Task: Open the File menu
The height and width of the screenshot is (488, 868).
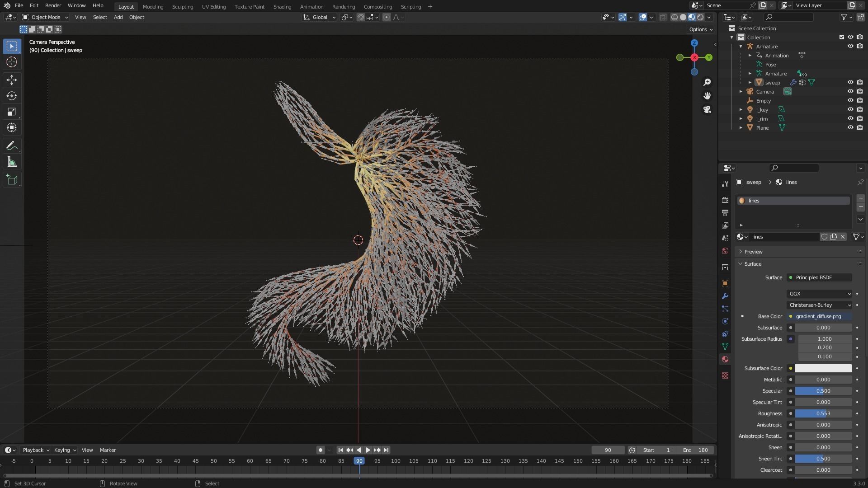Action: (19, 5)
